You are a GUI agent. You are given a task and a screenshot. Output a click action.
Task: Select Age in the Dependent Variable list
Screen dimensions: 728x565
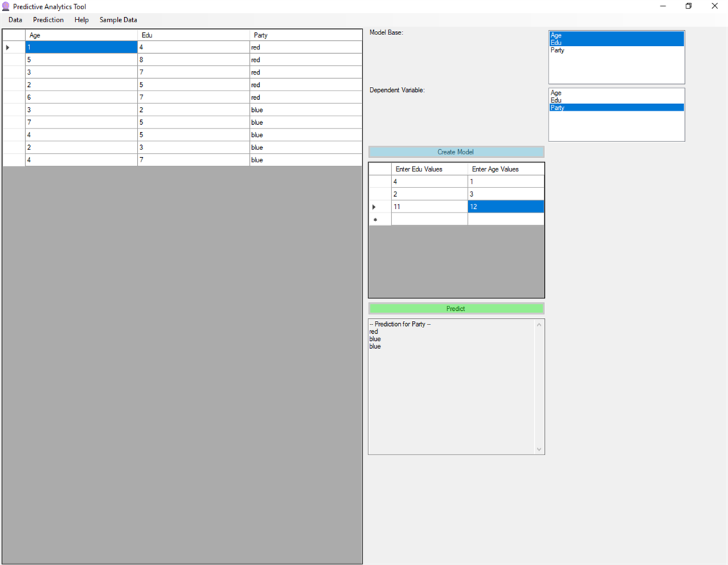click(x=574, y=92)
